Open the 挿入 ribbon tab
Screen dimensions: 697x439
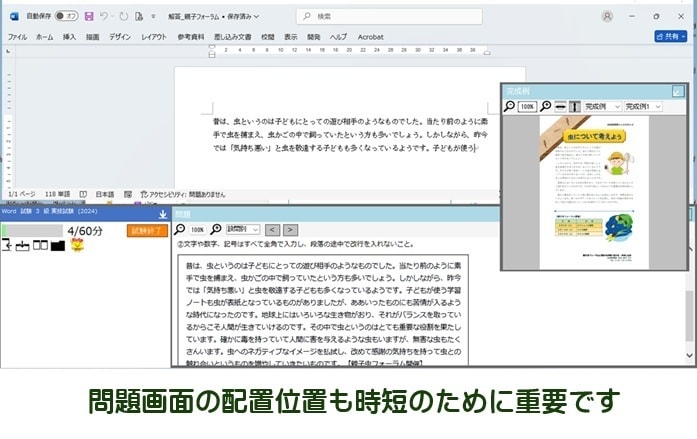(x=69, y=37)
